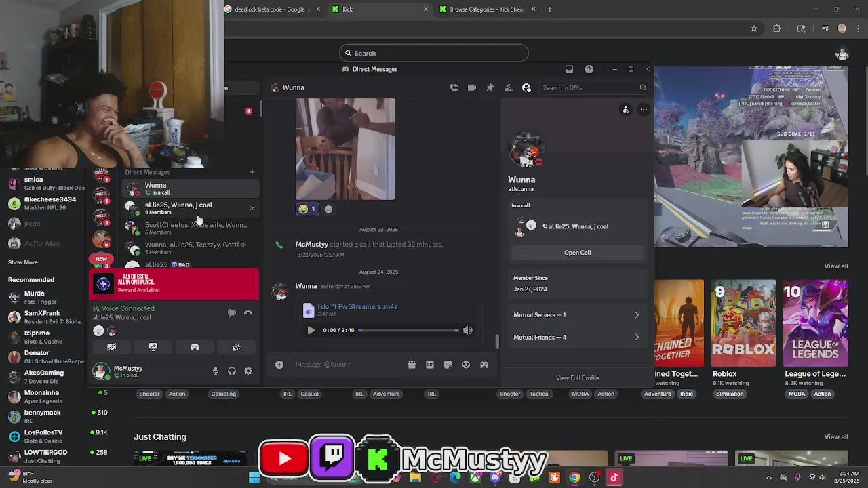
Task: Click the attachment plus button in message bar
Action: (279, 365)
